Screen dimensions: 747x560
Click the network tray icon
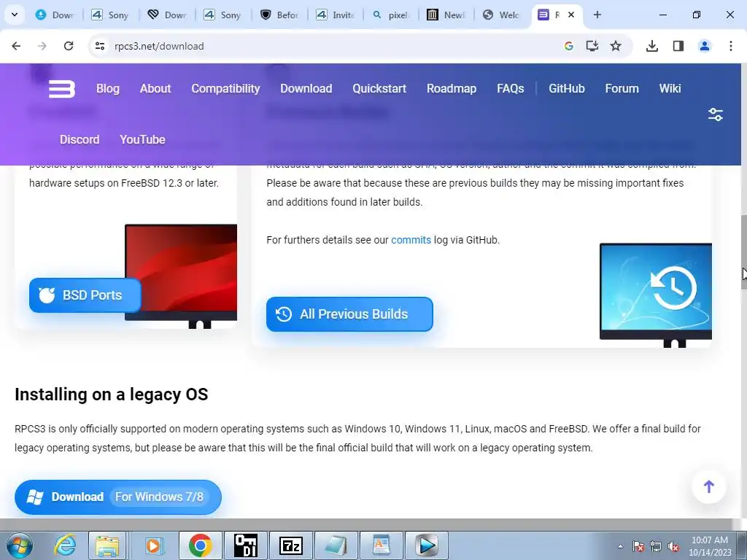click(656, 547)
